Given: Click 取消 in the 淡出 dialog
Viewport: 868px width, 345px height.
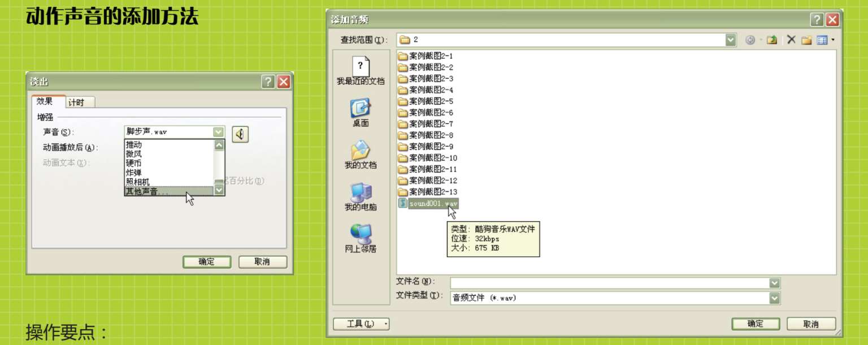Looking at the screenshot, I should coord(262,262).
